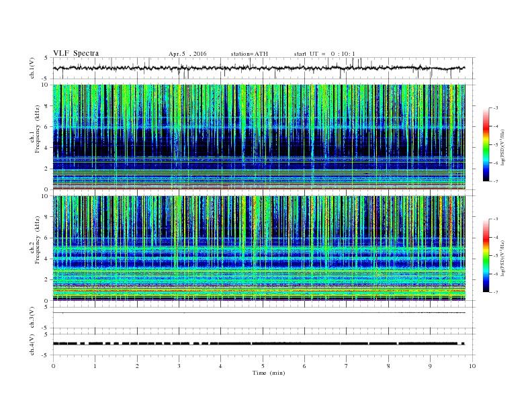Image resolution: width=532 pixels, height=411 pixels.
Task: Click the "ch.4(V)" axis label
Action: (x=32, y=345)
